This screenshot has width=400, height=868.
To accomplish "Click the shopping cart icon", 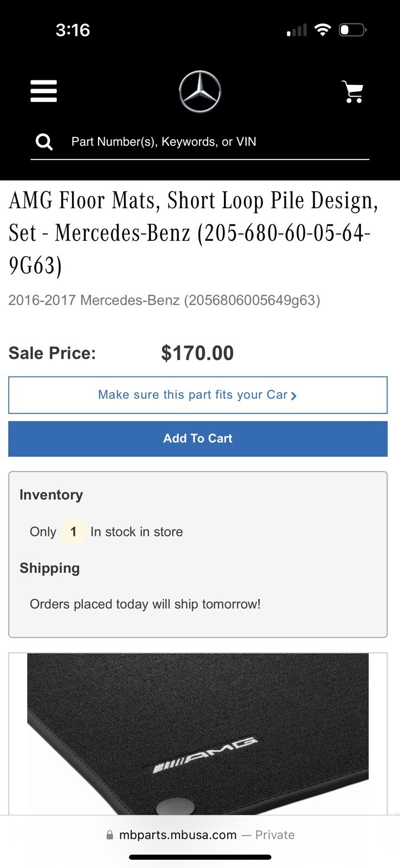I will click(353, 91).
